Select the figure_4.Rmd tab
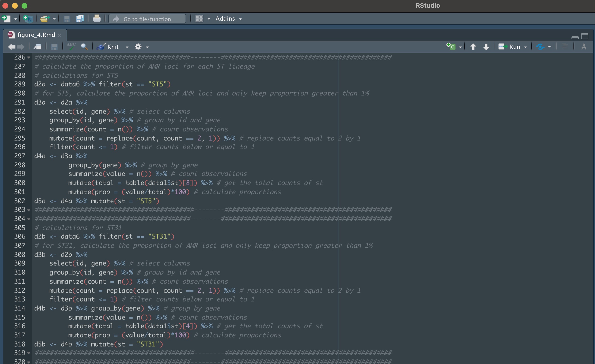The height and width of the screenshot is (364, 595). pyautogui.click(x=36, y=35)
